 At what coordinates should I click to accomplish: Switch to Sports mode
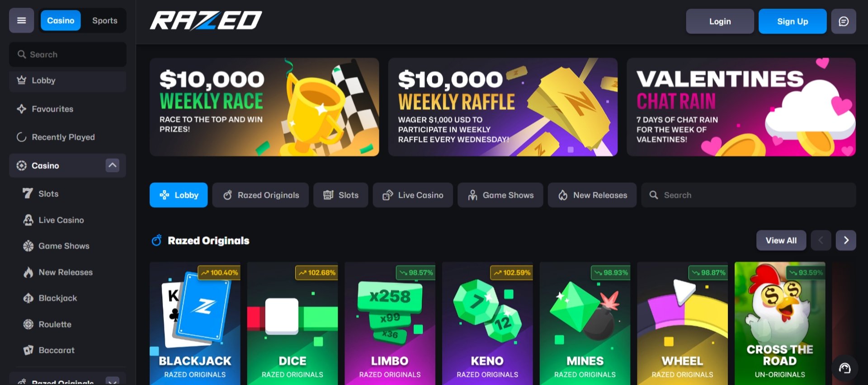point(104,20)
